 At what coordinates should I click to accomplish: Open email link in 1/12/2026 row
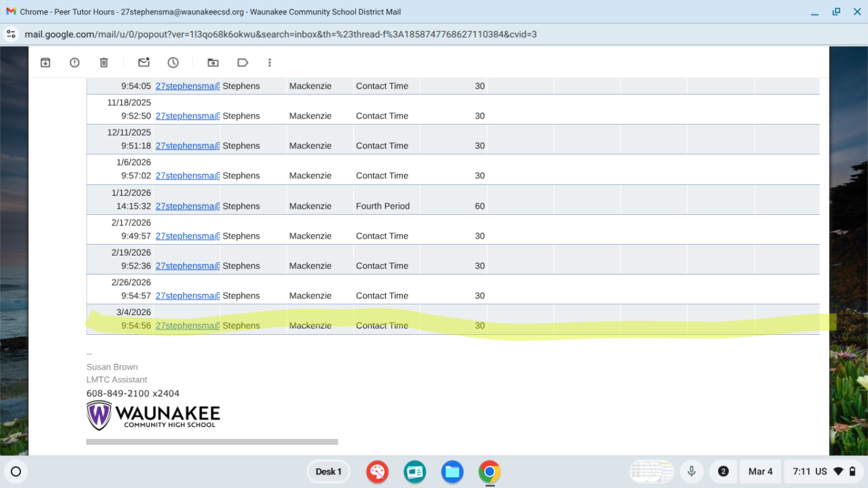point(188,206)
